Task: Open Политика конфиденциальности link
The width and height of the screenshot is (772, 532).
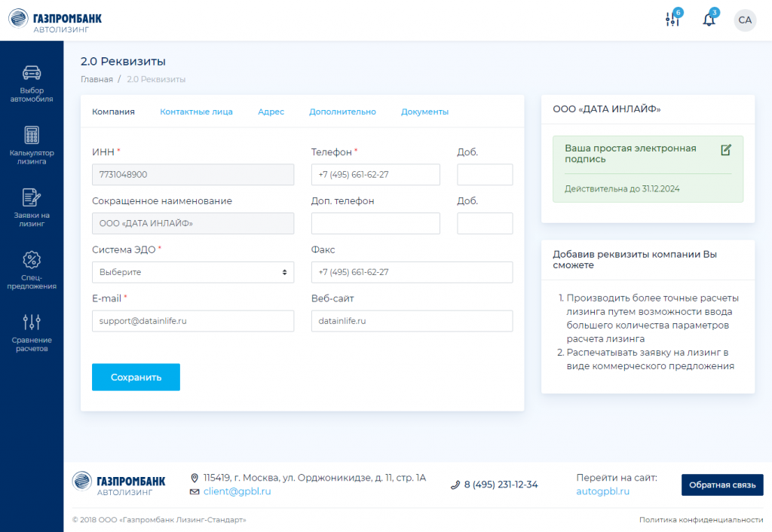Action: pyautogui.click(x=701, y=520)
